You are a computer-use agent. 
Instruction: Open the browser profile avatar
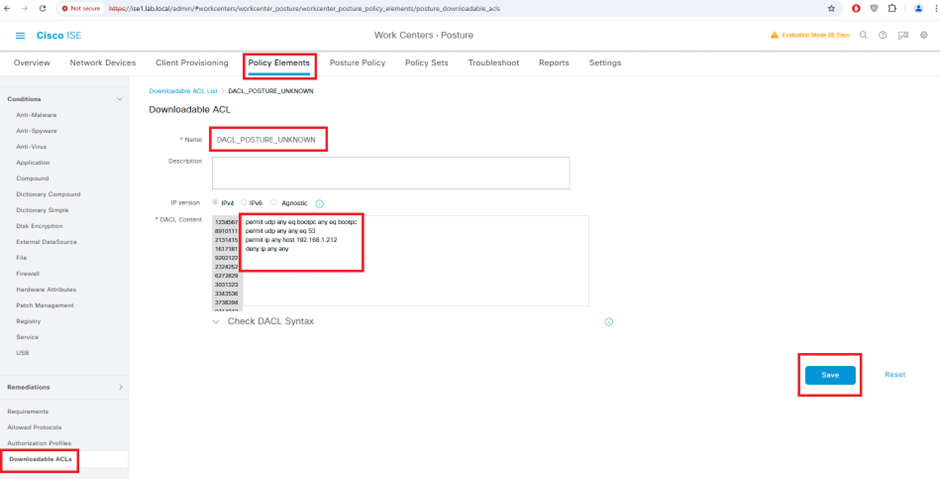[918, 8]
